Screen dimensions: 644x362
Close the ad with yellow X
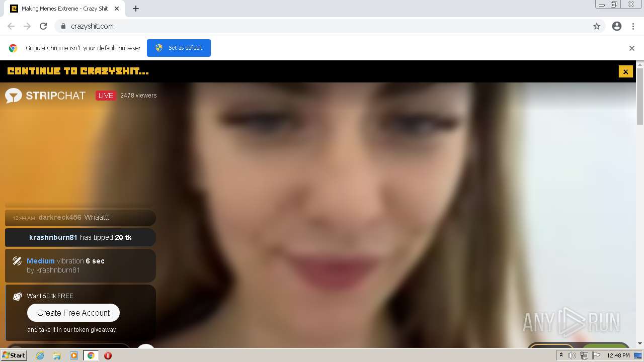pos(625,71)
